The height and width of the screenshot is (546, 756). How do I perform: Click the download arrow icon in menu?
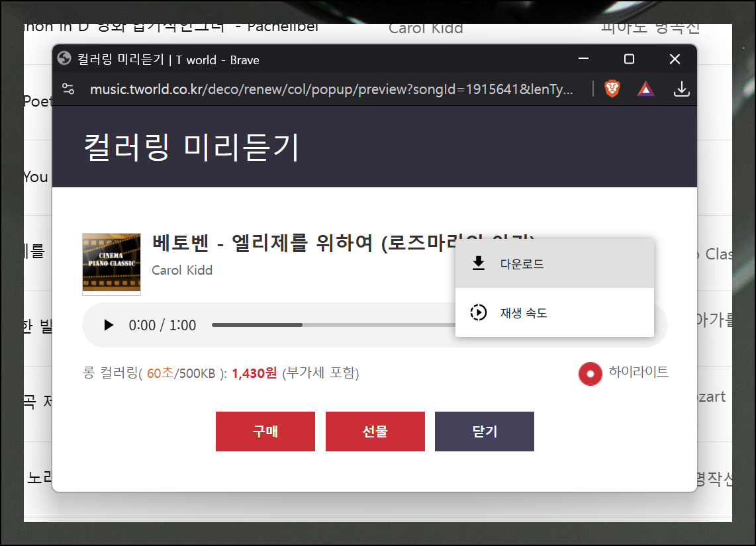[478, 263]
